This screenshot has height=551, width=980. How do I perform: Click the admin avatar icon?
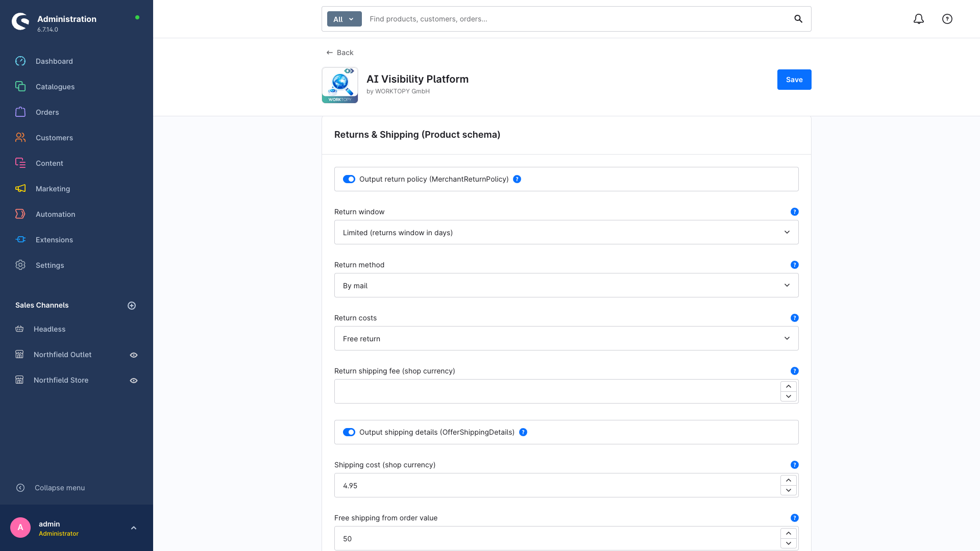click(x=20, y=528)
